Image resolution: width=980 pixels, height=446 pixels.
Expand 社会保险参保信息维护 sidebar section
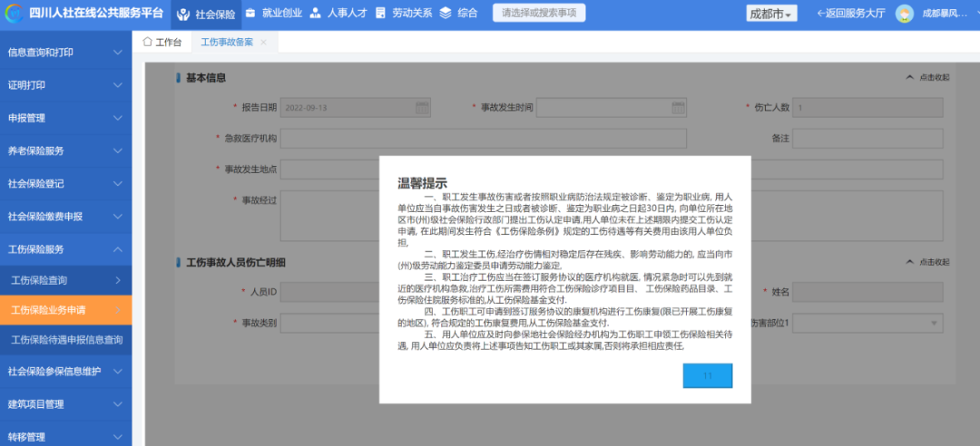(x=65, y=371)
